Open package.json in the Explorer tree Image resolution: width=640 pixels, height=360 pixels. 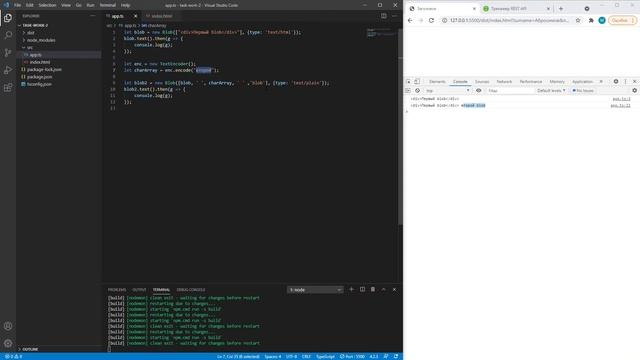[x=40, y=77]
